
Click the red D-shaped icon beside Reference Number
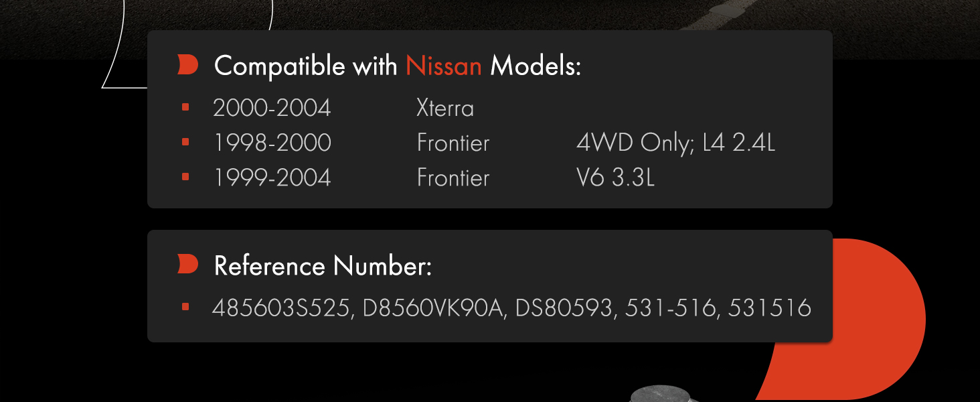point(188,265)
